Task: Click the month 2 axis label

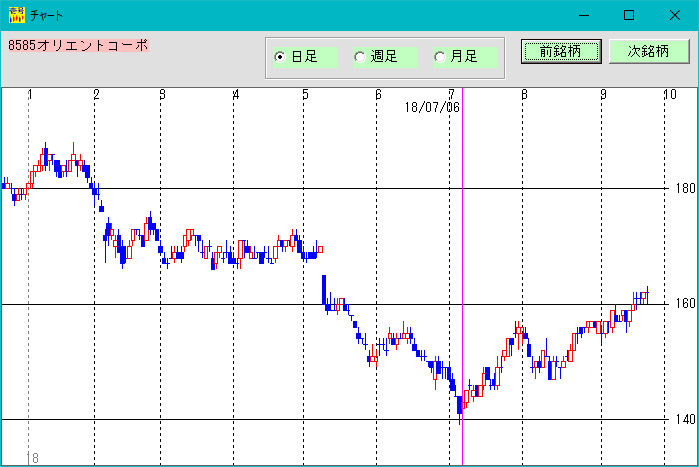Action: click(x=96, y=94)
